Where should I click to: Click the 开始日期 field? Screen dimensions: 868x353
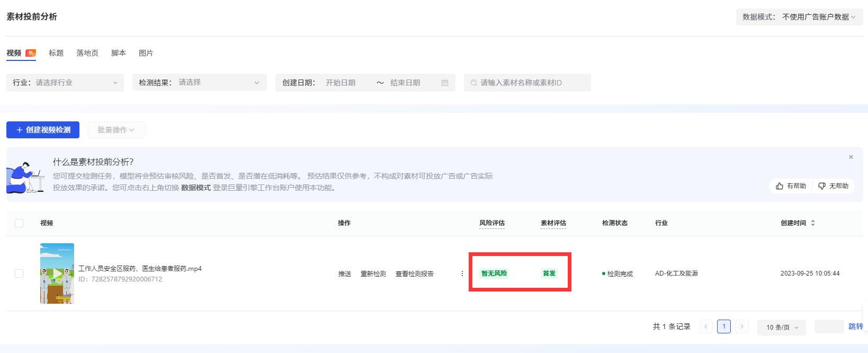click(341, 83)
